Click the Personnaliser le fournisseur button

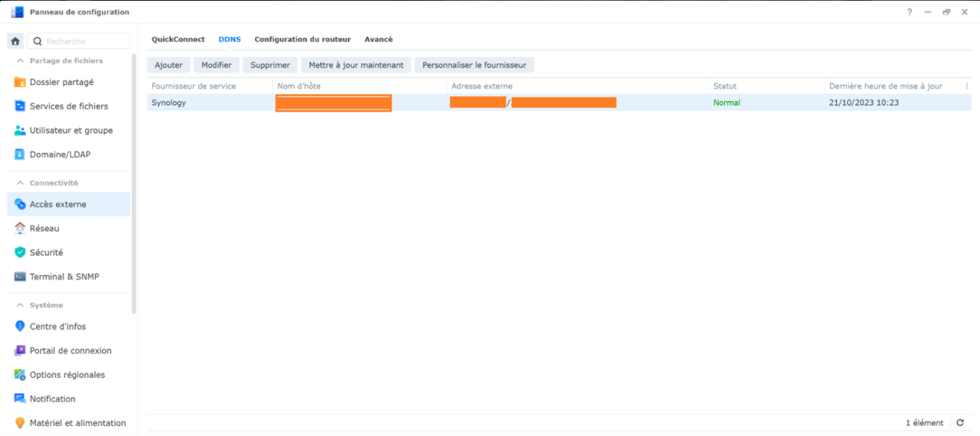coord(474,66)
